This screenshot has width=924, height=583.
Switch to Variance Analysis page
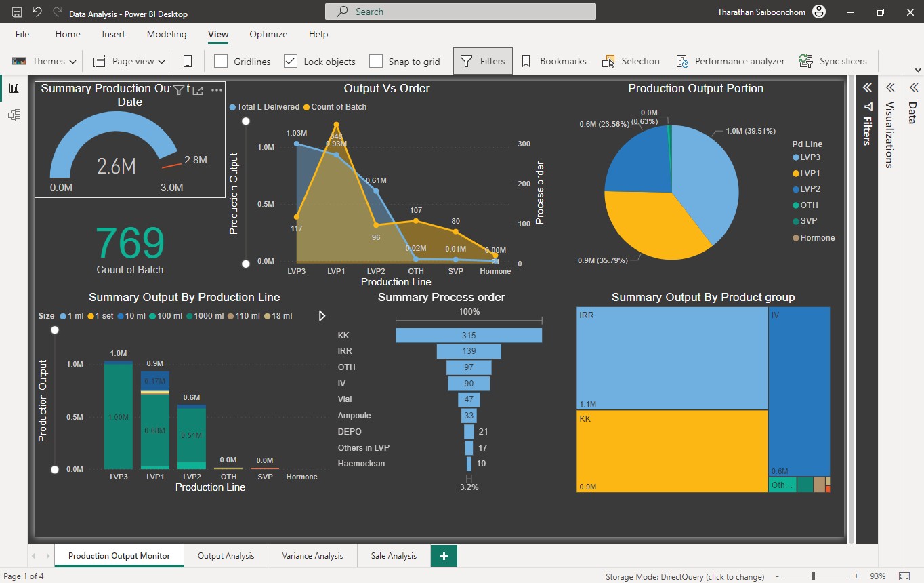coord(312,556)
